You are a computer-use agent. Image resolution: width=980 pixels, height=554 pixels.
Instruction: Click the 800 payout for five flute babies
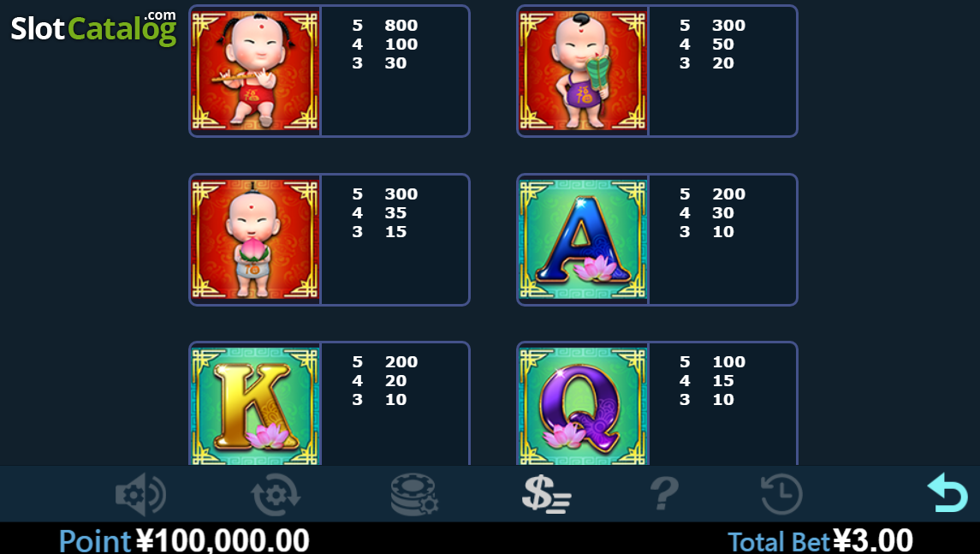tap(401, 25)
